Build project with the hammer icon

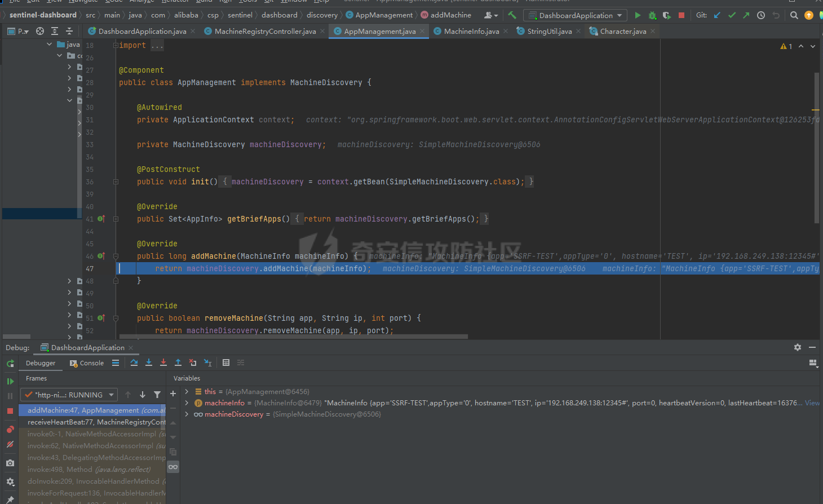[x=512, y=15]
